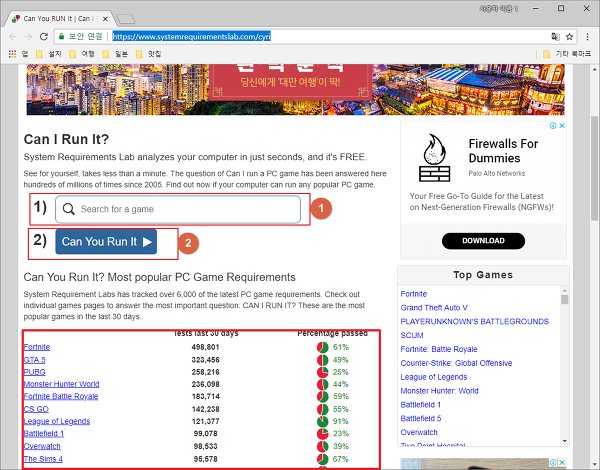Click the League of Legends 91% pie icon

pos(323,421)
